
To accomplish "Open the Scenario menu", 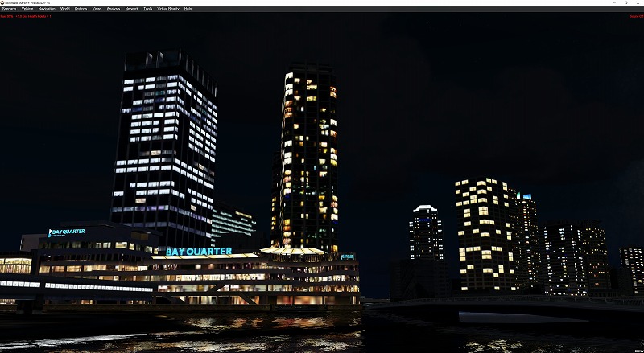I will (x=9, y=9).
